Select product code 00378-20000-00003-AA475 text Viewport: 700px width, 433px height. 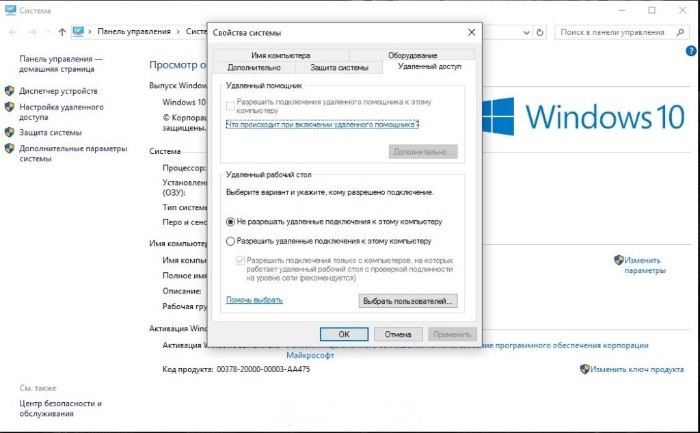(x=263, y=369)
